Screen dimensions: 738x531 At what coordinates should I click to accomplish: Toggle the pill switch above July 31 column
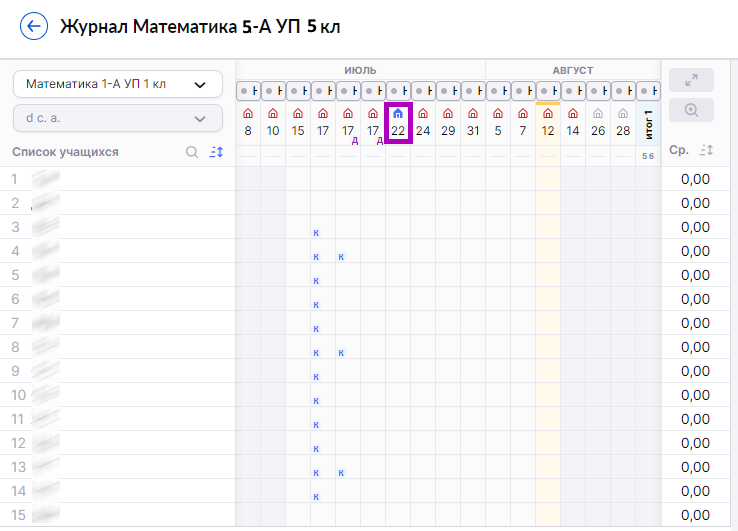(473, 91)
